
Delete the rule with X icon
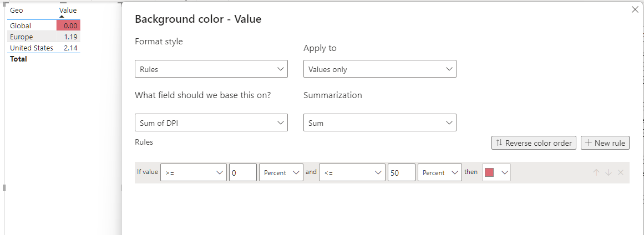pyautogui.click(x=621, y=173)
